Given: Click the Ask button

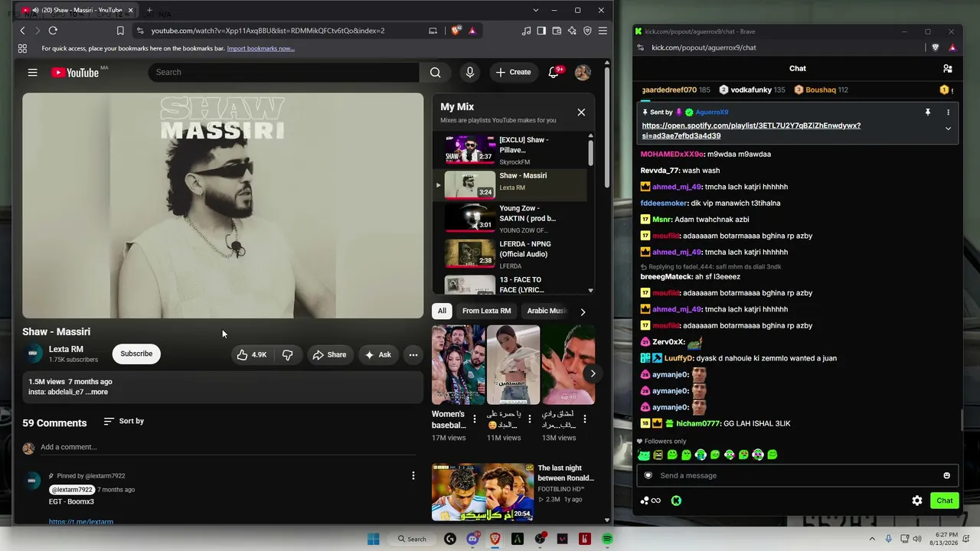Looking at the screenshot, I should point(378,354).
